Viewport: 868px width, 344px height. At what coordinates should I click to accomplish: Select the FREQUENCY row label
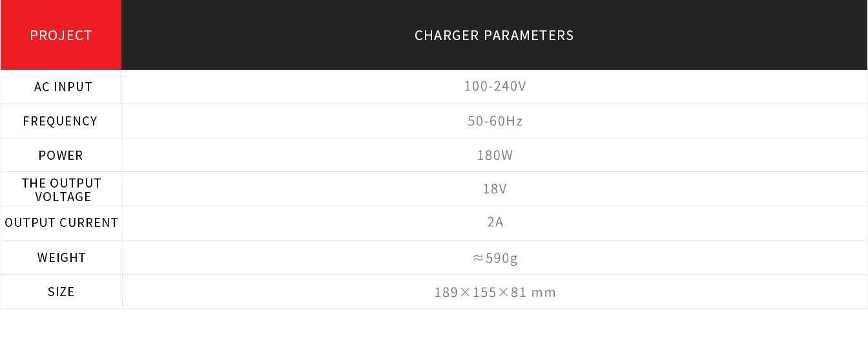[x=60, y=121]
